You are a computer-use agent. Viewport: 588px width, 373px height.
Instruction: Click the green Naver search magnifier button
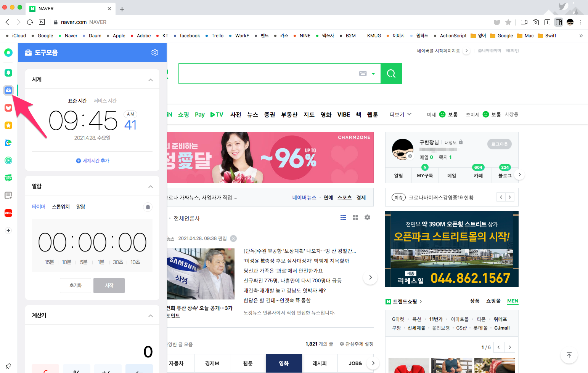(391, 74)
